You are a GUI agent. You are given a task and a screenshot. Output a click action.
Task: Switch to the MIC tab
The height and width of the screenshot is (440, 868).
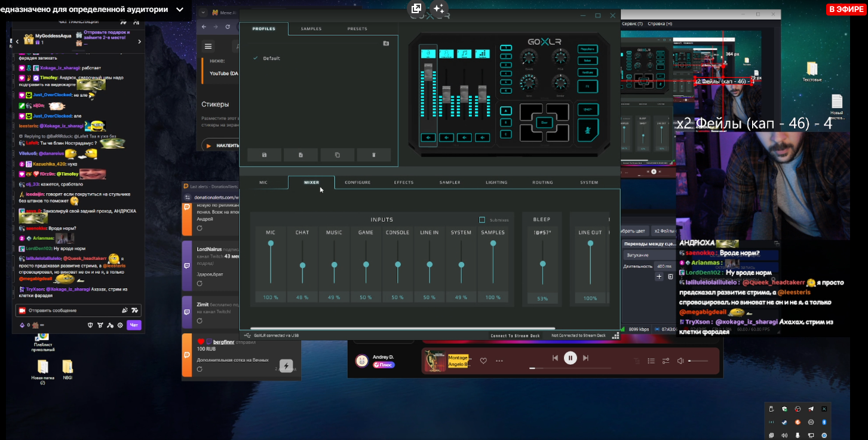point(263,182)
